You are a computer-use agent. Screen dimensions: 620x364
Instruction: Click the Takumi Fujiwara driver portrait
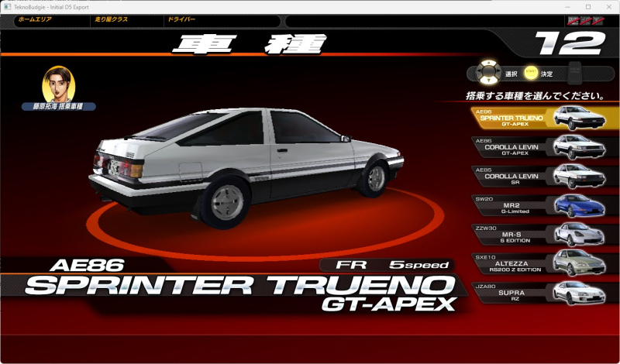click(59, 84)
